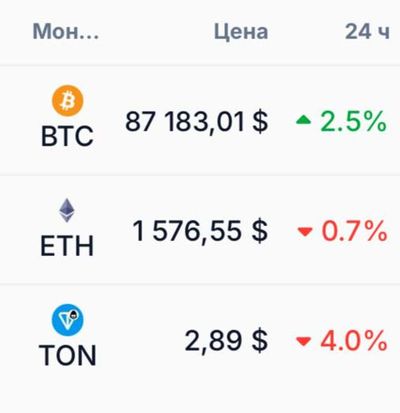400x413 pixels.
Task: Select the 87 183,01 $ price
Action: (197, 122)
